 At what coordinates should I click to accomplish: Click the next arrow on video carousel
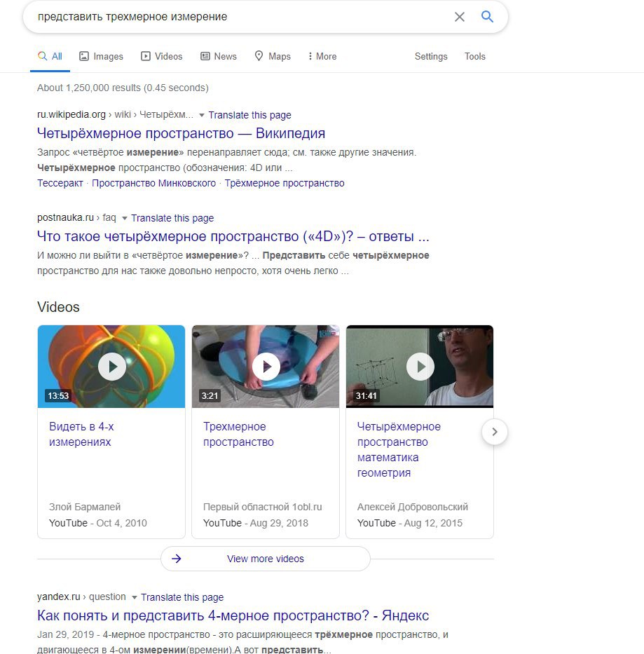(x=495, y=432)
